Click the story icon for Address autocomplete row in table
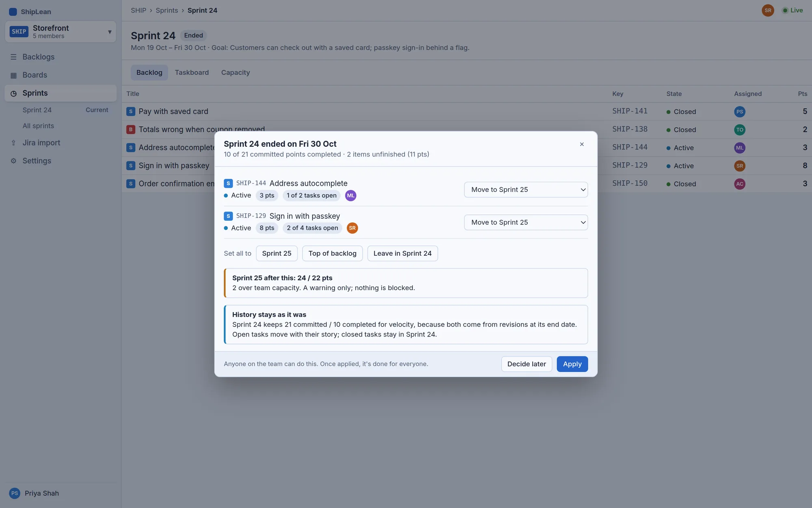 131,148
